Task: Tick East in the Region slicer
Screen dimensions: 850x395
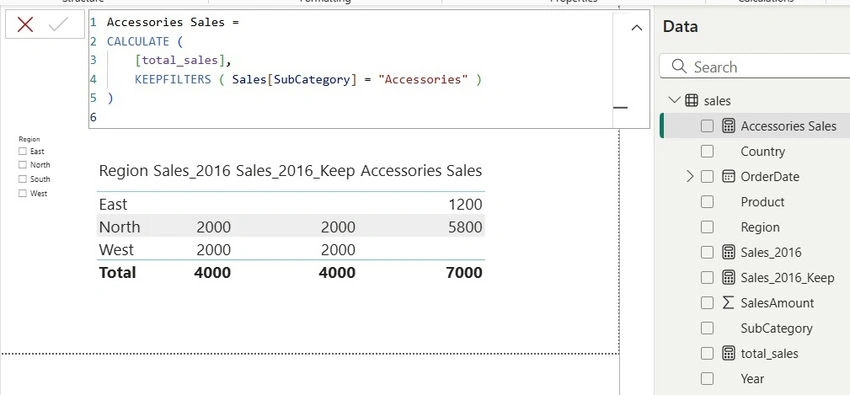Action: 22,152
